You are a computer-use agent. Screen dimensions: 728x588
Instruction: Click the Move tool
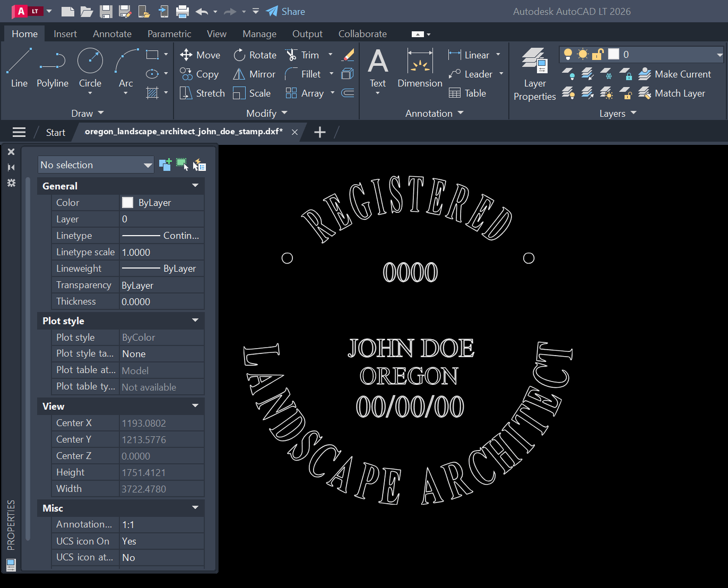click(200, 55)
